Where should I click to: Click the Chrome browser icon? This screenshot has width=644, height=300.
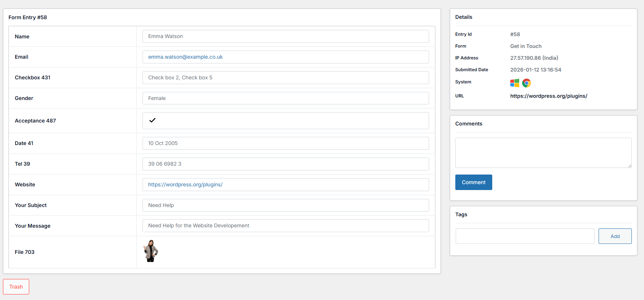[526, 83]
